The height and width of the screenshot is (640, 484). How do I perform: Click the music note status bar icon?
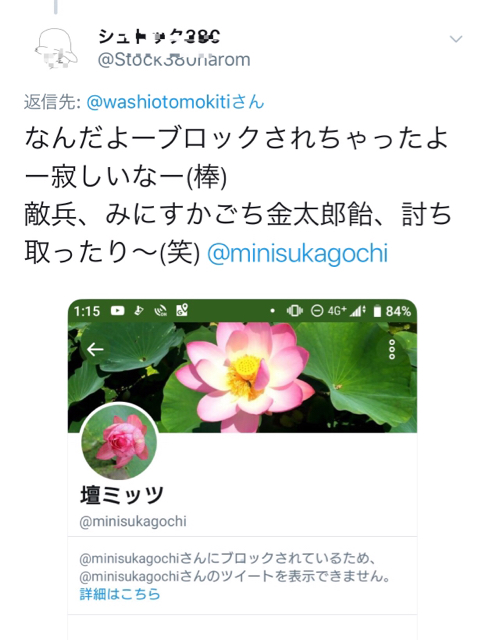click(x=139, y=311)
